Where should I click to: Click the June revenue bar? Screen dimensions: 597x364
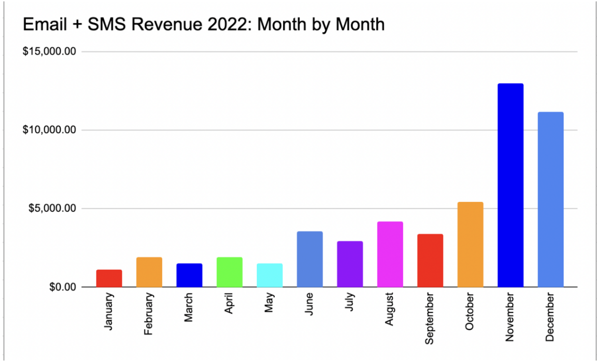click(309, 258)
